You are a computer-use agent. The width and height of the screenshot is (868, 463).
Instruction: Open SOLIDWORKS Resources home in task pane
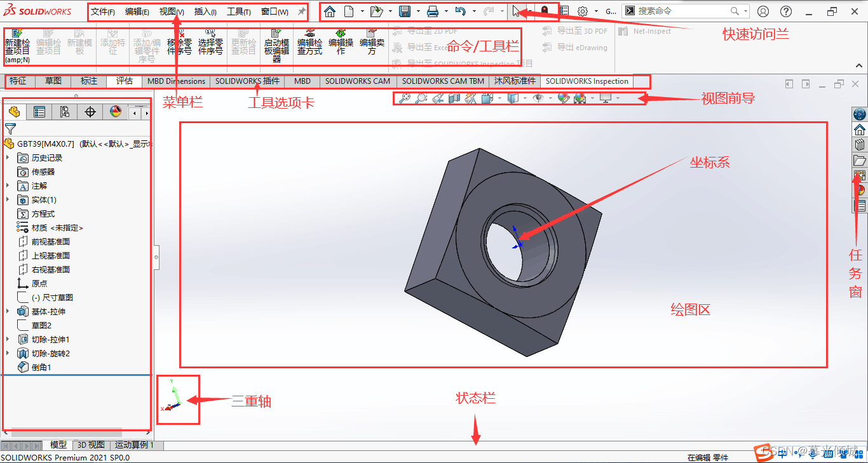[860, 130]
